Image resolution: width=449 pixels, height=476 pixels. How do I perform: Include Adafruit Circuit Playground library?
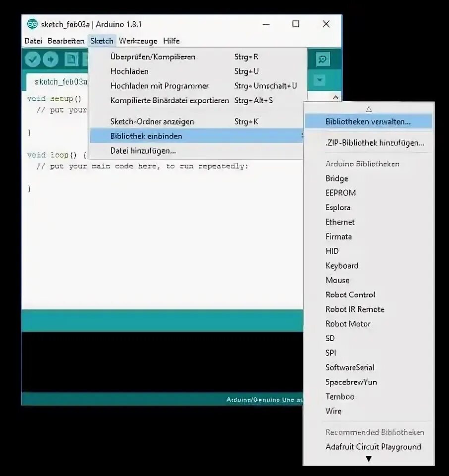point(368,447)
